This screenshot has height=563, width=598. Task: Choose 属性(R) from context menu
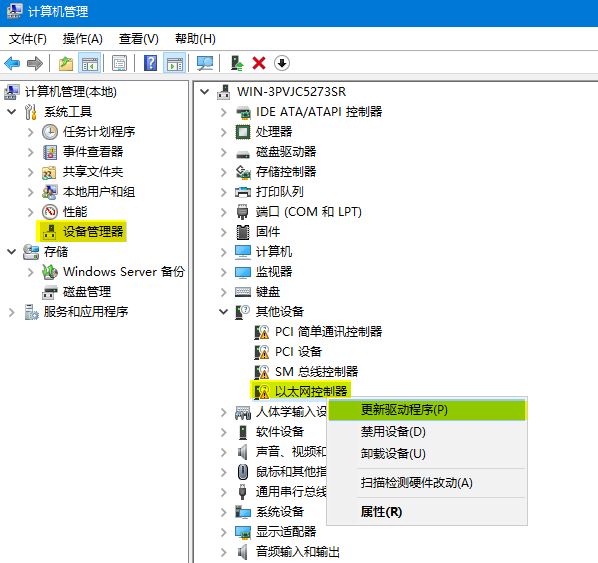pyautogui.click(x=427, y=512)
